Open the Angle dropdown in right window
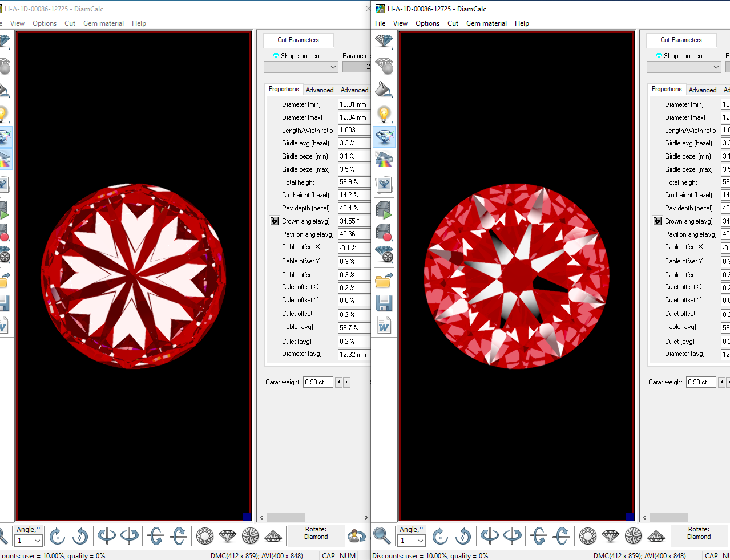The height and width of the screenshot is (560, 730). pos(421,541)
